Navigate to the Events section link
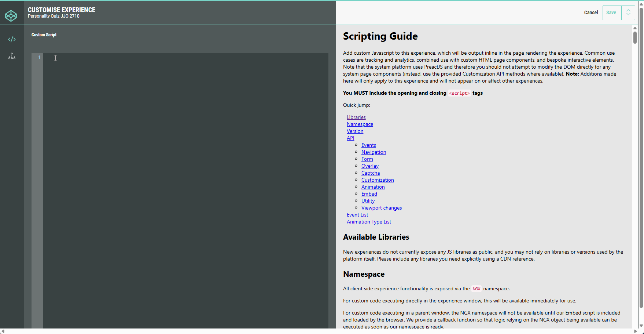644x334 pixels. click(x=368, y=145)
